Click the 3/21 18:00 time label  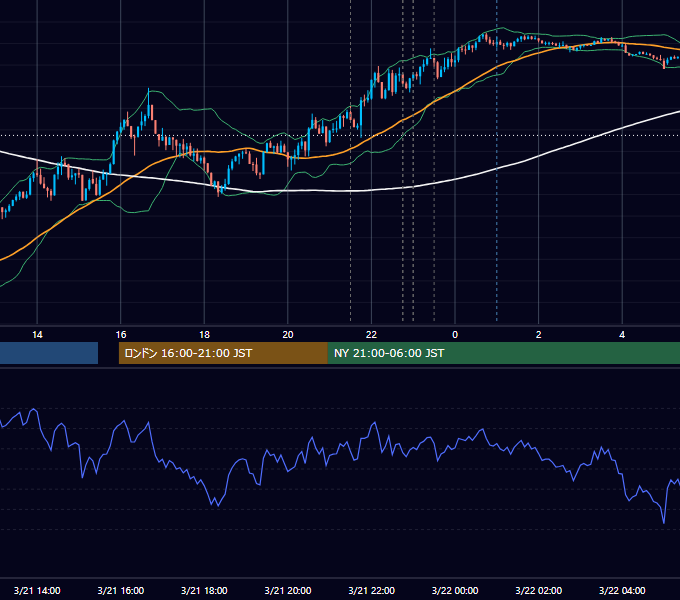204,590
